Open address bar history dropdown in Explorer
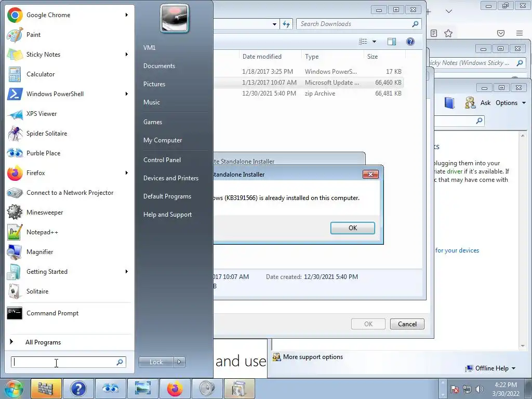 click(274, 24)
